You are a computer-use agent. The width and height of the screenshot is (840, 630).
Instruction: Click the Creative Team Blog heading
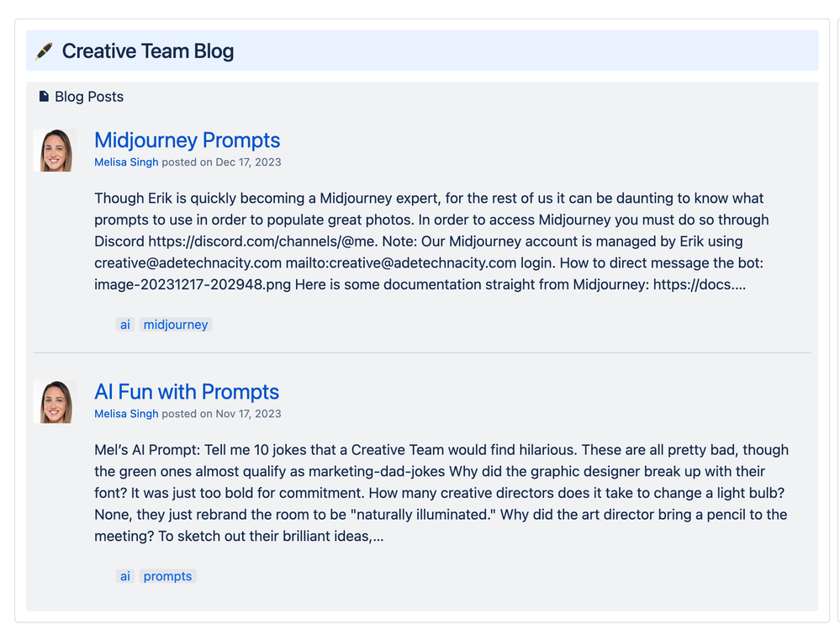click(148, 51)
